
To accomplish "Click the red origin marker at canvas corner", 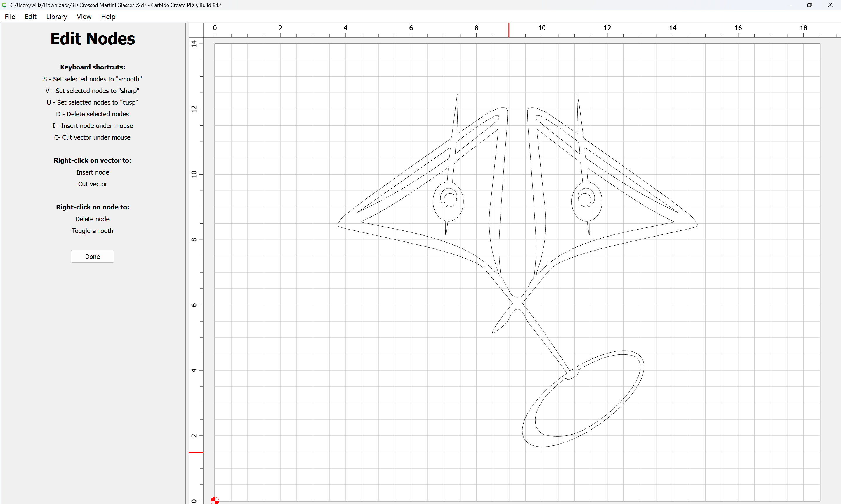I will [x=215, y=500].
